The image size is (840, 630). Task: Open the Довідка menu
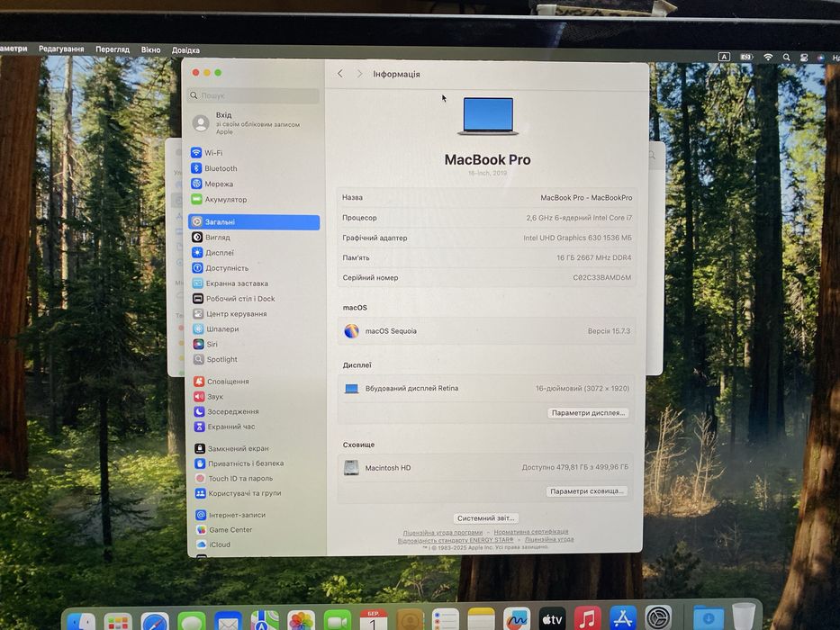[185, 50]
